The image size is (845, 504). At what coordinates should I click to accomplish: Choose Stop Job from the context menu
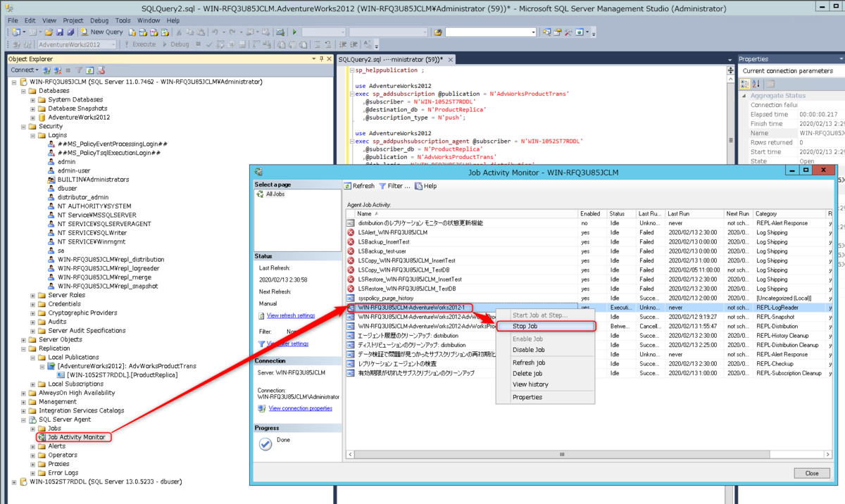coord(546,327)
